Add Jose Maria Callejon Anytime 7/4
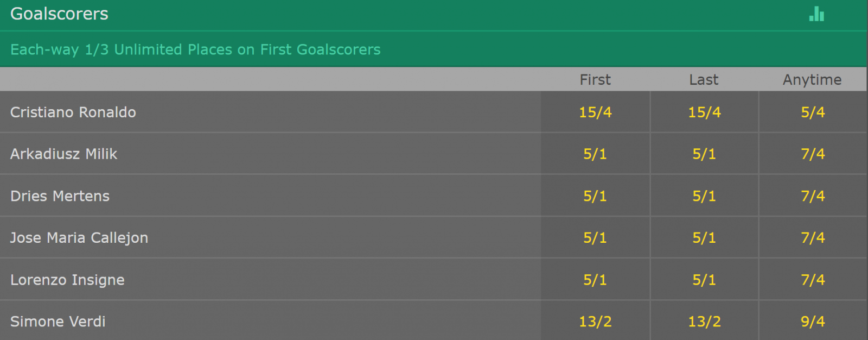The image size is (868, 340). [x=813, y=237]
